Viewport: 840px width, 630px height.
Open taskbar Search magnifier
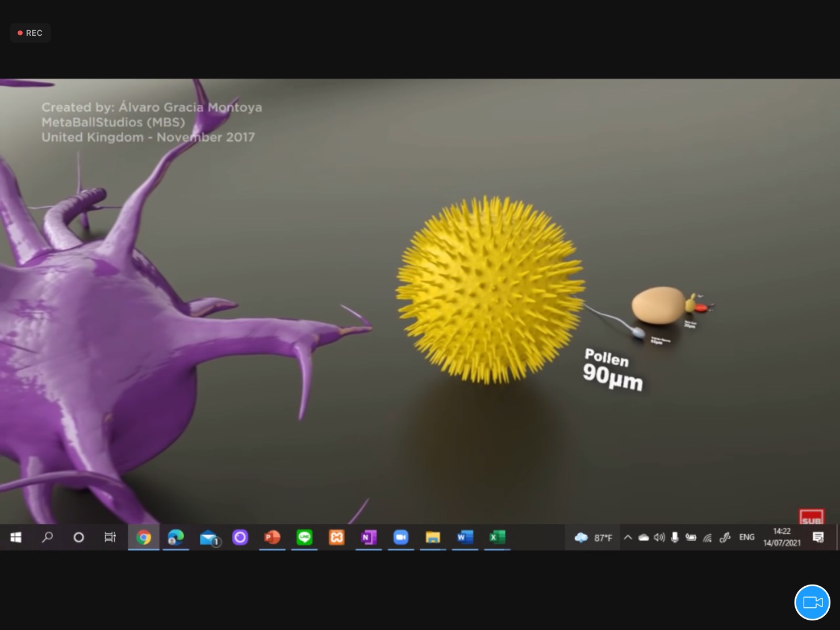click(x=48, y=537)
